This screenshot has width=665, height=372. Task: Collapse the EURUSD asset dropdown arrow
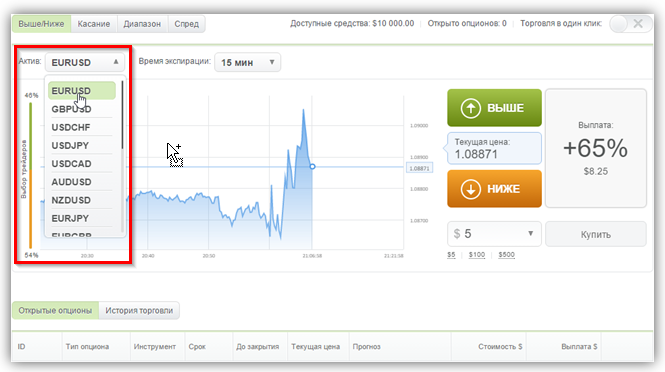pos(116,62)
